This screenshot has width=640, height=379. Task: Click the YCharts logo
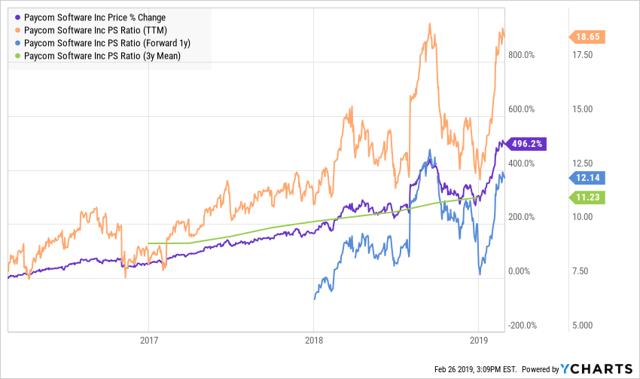pos(596,369)
